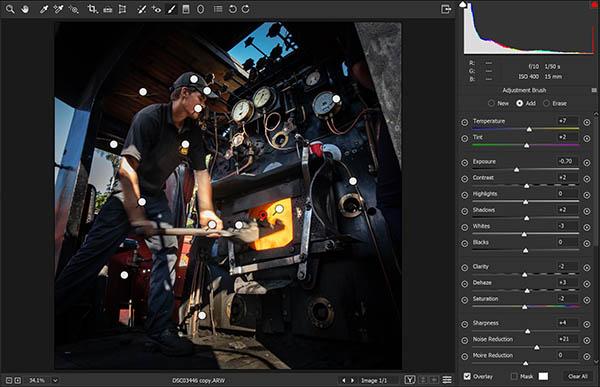Select the green-outlined pin in the firebox
The height and width of the screenshot is (387, 600).
(x=279, y=209)
